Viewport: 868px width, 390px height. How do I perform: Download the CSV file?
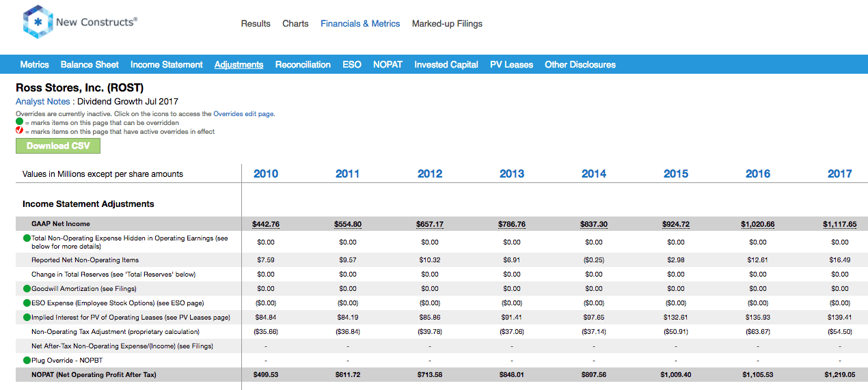(x=57, y=145)
